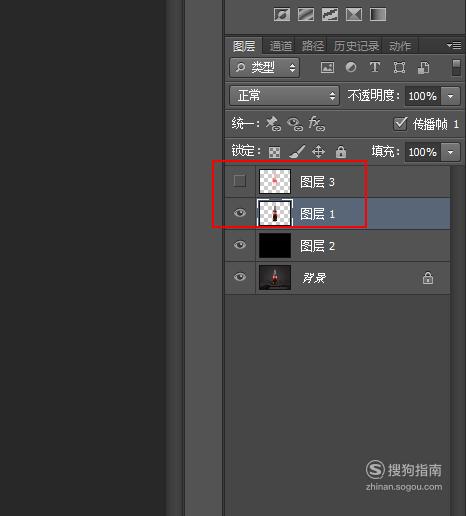Lock image pixels brush icon
The height and width of the screenshot is (516, 466).
[297, 151]
